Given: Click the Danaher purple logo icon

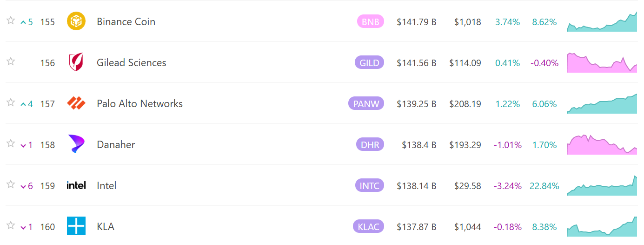Looking at the screenshot, I should tap(76, 144).
